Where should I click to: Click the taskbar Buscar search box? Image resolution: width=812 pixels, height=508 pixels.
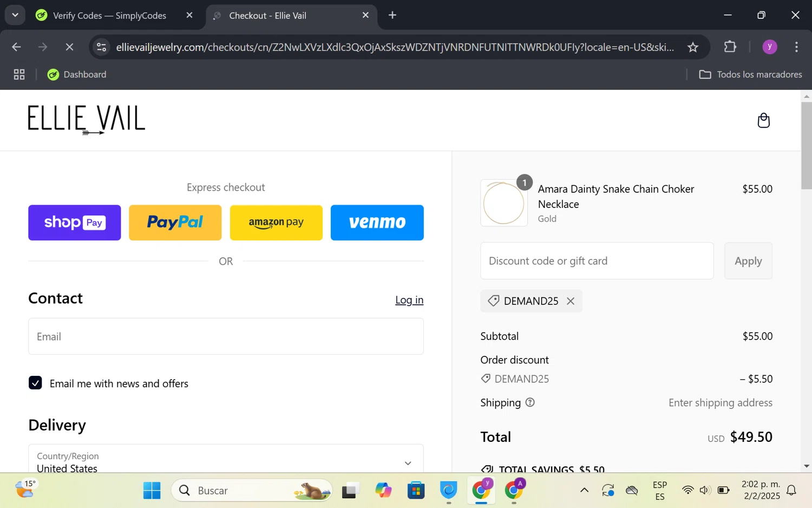252,491
